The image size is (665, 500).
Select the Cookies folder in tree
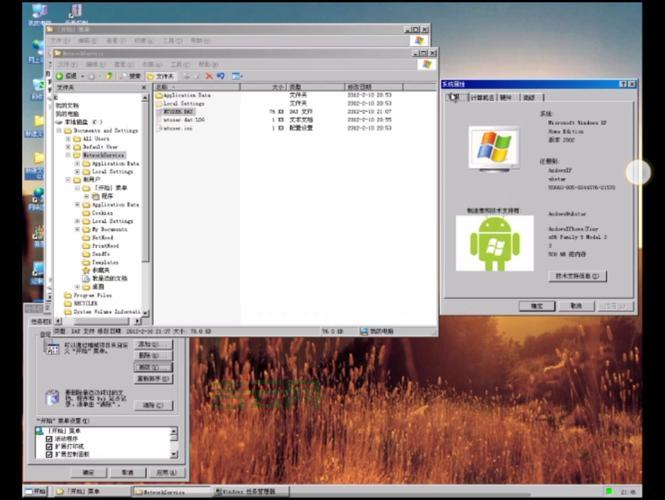tap(102, 213)
